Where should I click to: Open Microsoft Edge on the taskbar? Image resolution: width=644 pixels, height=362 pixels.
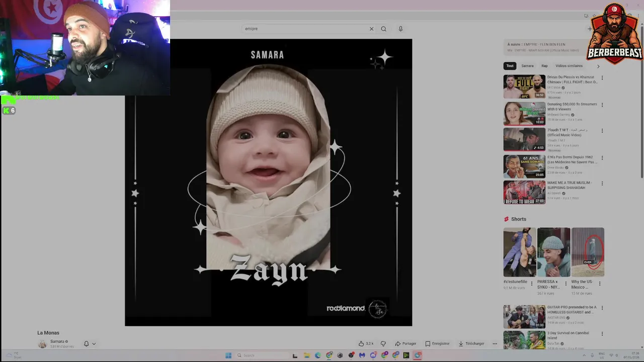click(x=318, y=355)
